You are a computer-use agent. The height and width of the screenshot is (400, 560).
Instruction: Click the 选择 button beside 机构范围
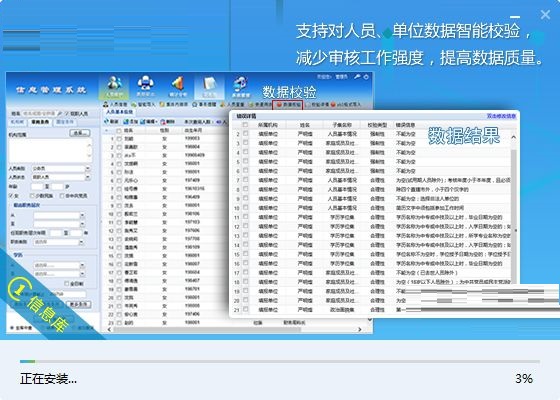80,133
